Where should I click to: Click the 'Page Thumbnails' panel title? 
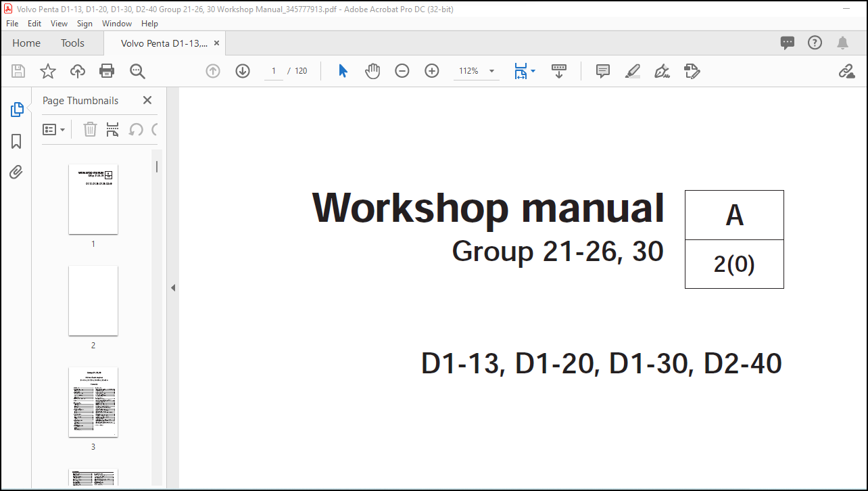[80, 100]
